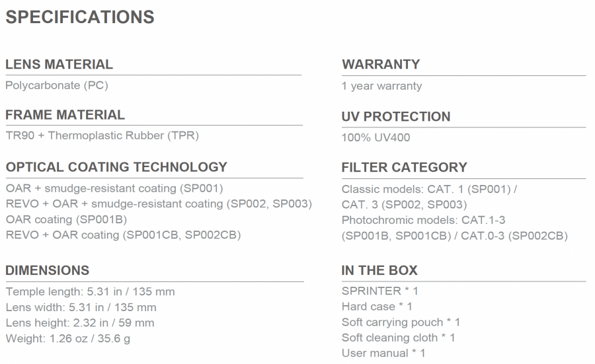Click Photochromic models CAT.1-3 line
Viewport: 595px width, 364px height.
coord(424,220)
